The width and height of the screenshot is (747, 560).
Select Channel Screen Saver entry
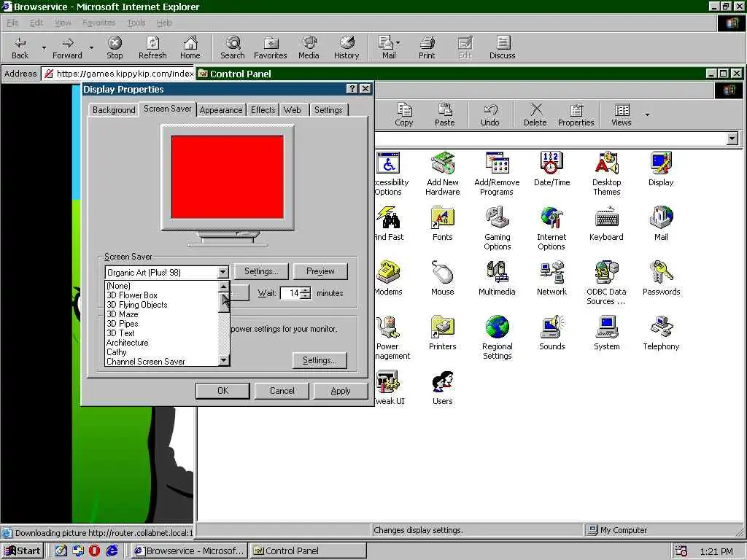[161, 362]
